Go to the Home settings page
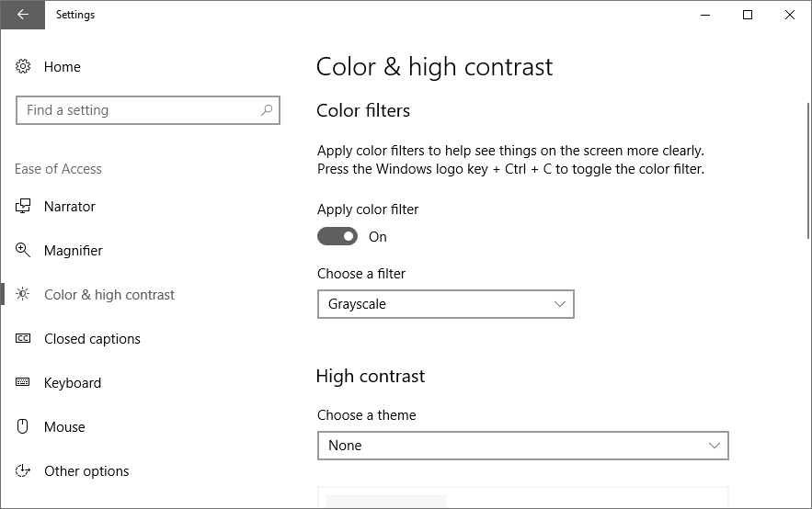 pos(63,67)
